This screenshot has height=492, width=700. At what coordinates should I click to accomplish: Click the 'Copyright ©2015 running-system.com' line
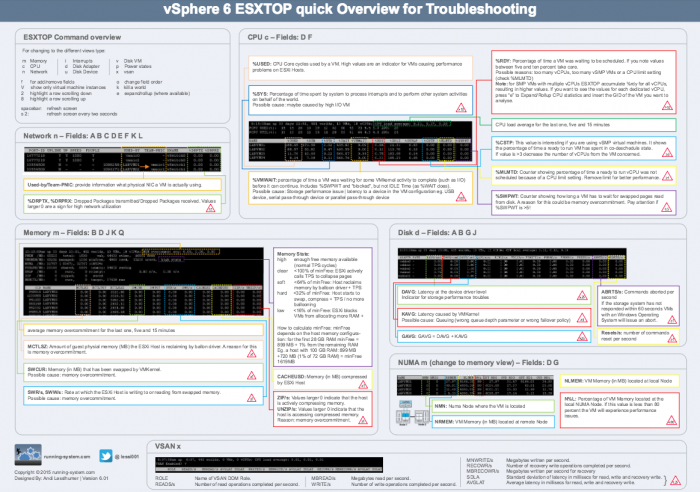[x=54, y=472]
